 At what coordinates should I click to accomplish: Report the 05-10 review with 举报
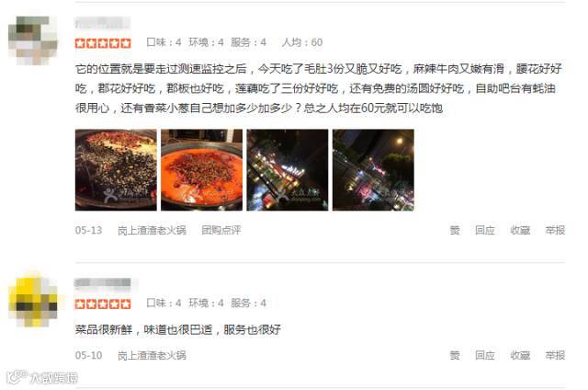pos(555,355)
